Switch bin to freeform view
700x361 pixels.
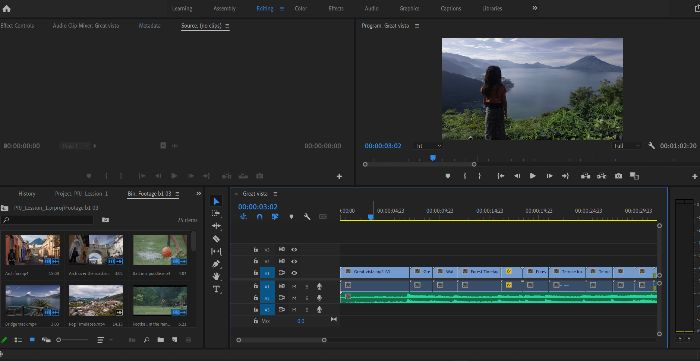tap(46, 340)
